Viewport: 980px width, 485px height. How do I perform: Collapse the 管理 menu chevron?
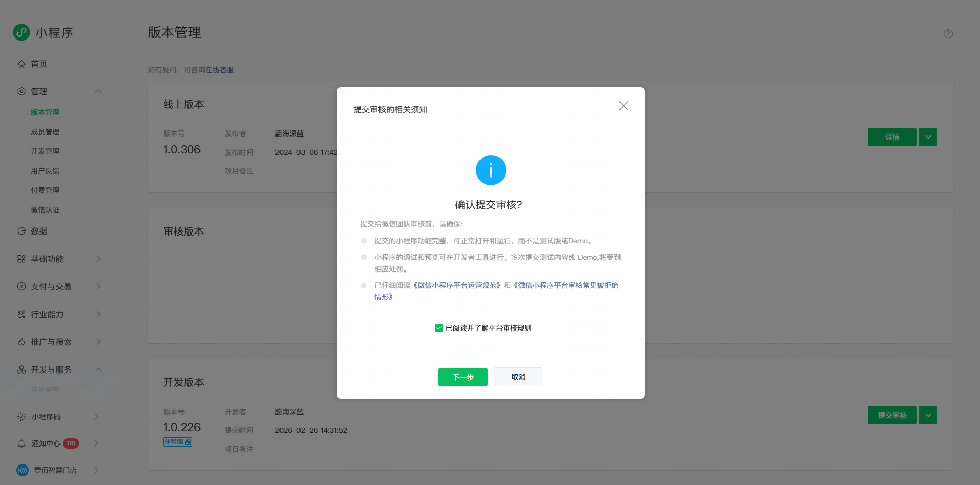click(98, 91)
